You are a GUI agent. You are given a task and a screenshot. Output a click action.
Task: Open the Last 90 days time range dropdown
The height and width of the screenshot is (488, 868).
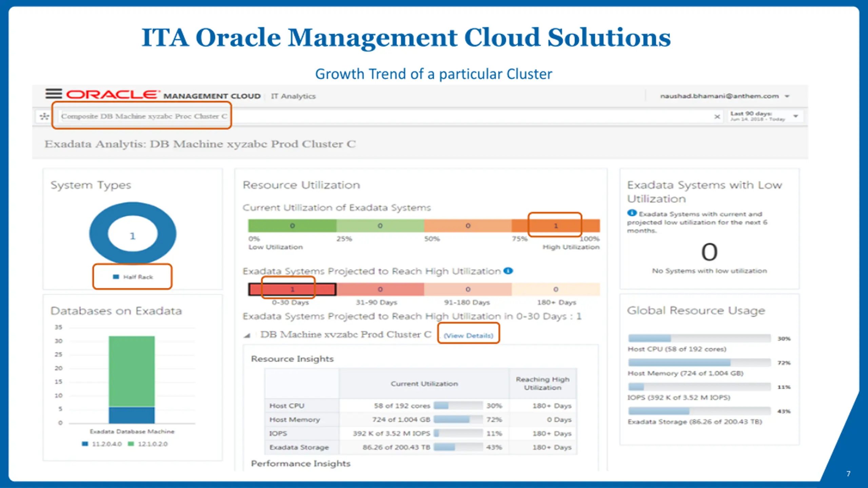tap(796, 116)
